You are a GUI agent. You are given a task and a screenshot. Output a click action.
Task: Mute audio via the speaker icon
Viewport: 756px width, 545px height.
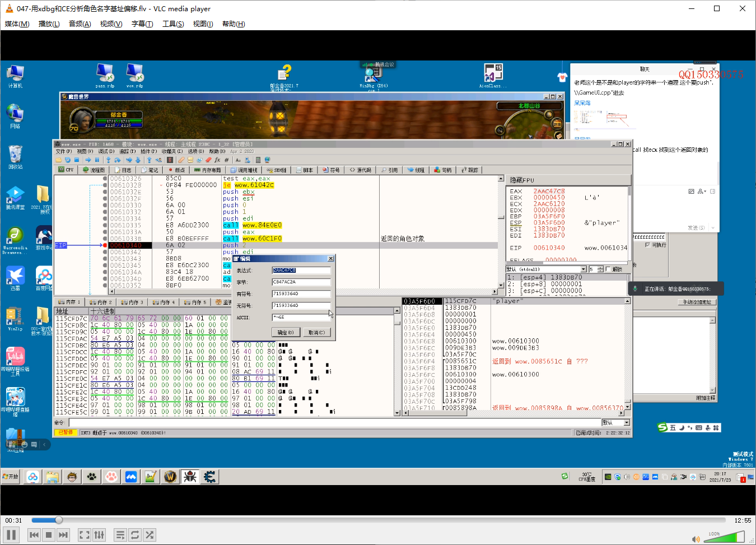tap(696, 539)
